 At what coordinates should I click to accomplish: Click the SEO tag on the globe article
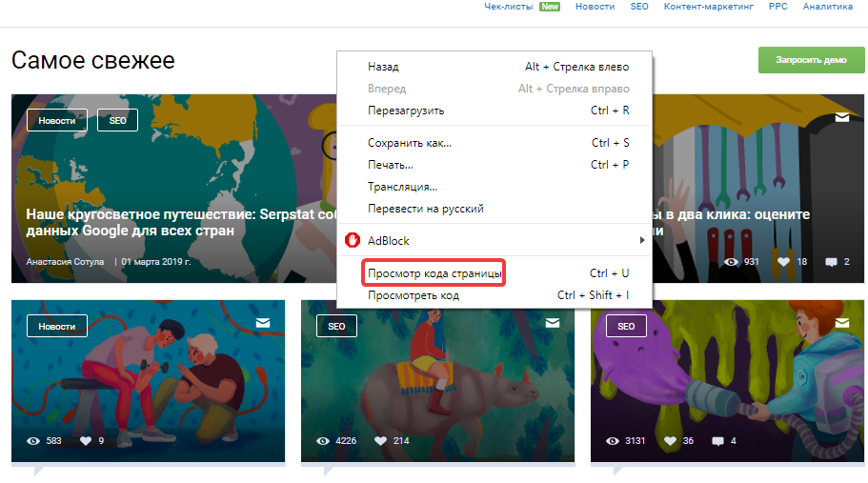click(x=117, y=120)
